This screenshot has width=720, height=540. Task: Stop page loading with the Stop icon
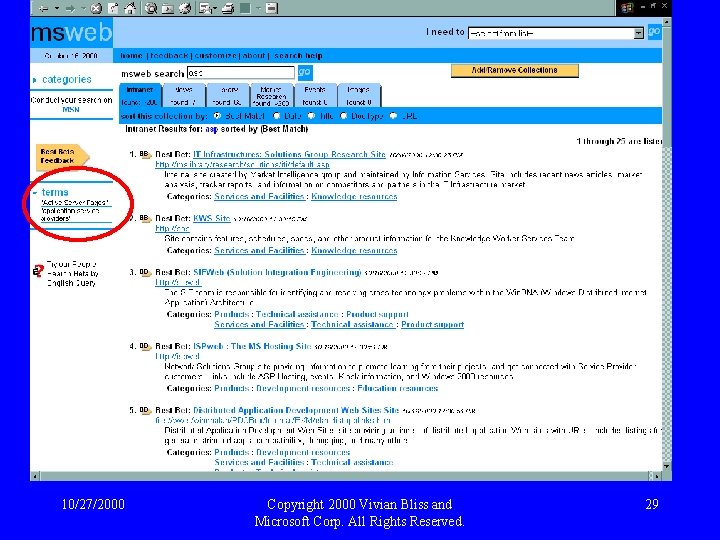[96, 8]
